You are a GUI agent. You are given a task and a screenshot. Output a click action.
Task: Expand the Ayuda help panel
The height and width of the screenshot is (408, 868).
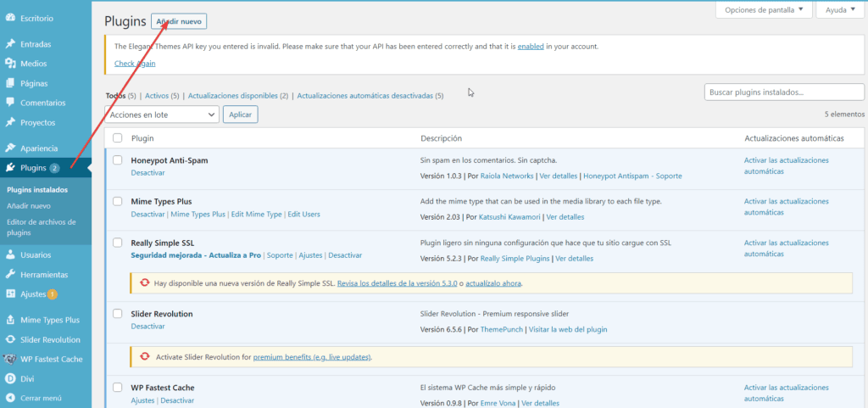click(x=840, y=10)
